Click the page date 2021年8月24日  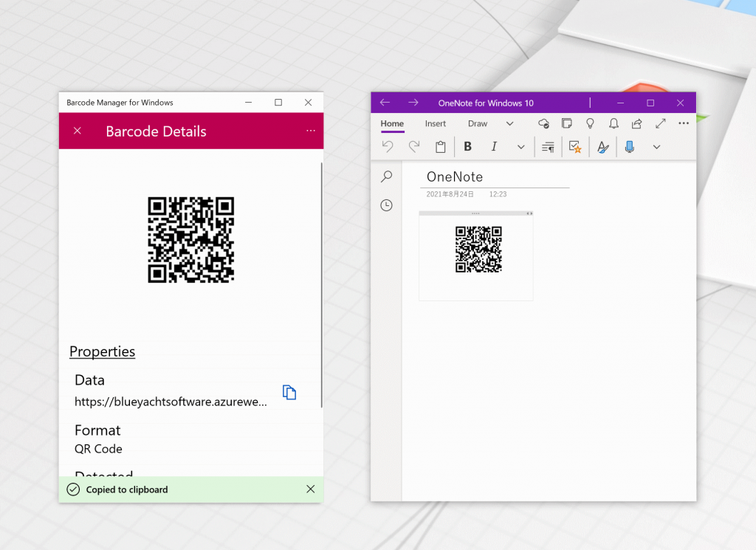pyautogui.click(x=450, y=194)
